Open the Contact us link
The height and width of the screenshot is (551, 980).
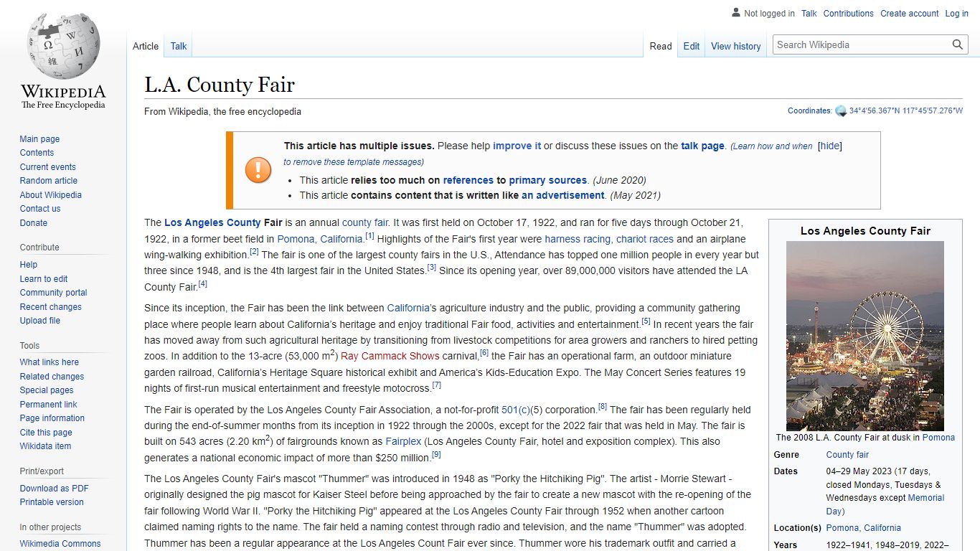point(40,209)
